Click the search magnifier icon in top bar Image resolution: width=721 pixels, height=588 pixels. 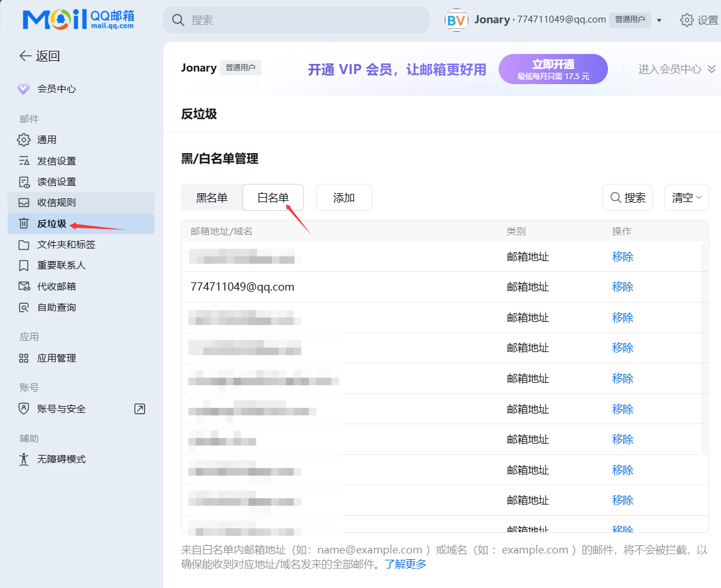coord(178,19)
